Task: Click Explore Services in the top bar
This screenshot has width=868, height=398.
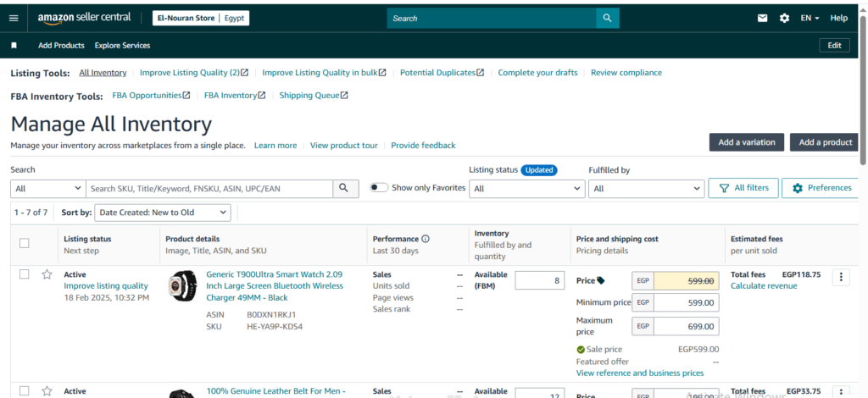Action: (x=122, y=46)
